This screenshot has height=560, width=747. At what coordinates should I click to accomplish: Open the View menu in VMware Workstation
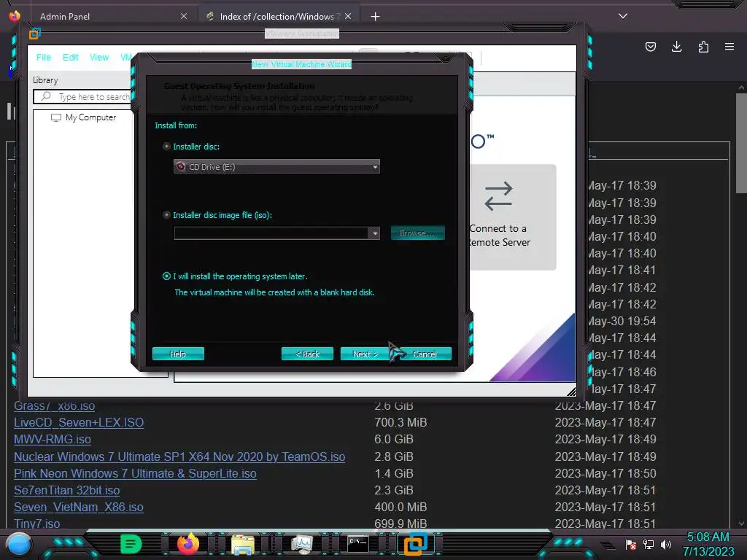tap(99, 57)
